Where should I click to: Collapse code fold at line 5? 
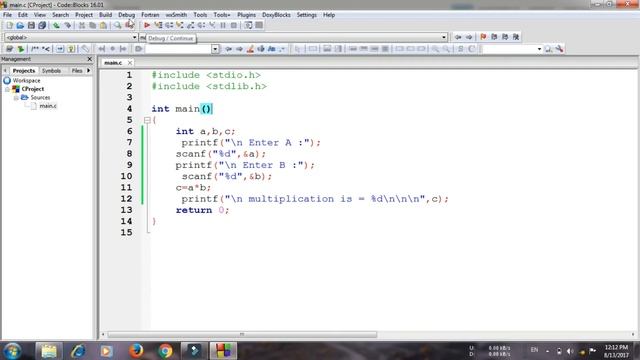pyautogui.click(x=147, y=120)
